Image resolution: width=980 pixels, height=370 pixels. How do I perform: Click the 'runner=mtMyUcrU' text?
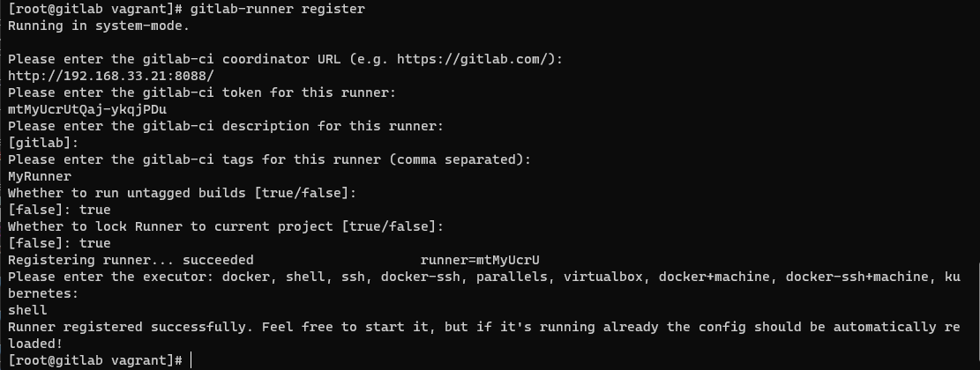(480, 260)
